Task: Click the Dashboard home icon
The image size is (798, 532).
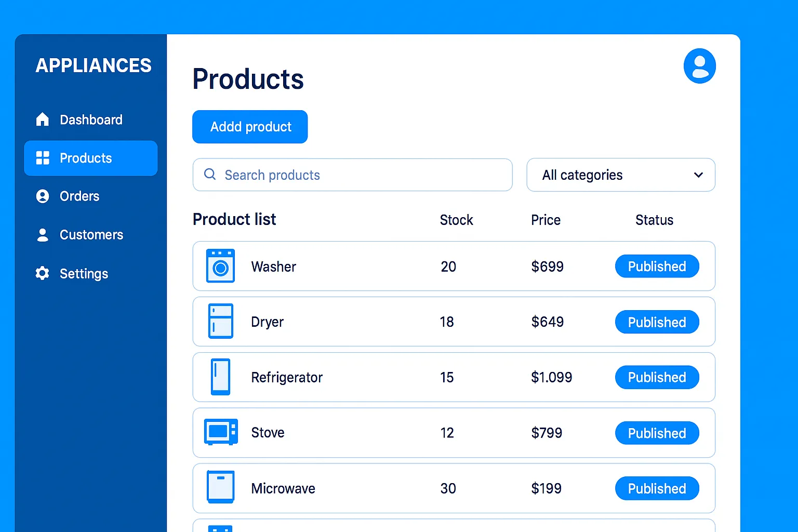Action: click(43, 119)
